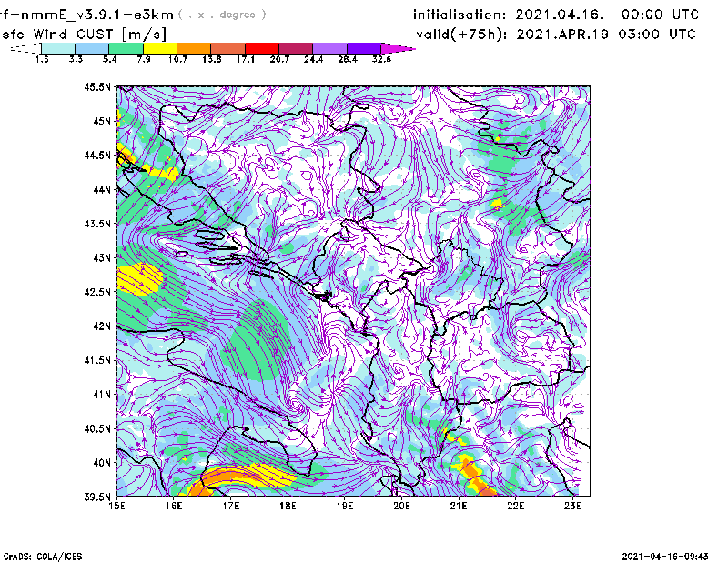Click the 17E longitude axis label
This screenshot has width=728, height=562.
[x=231, y=506]
